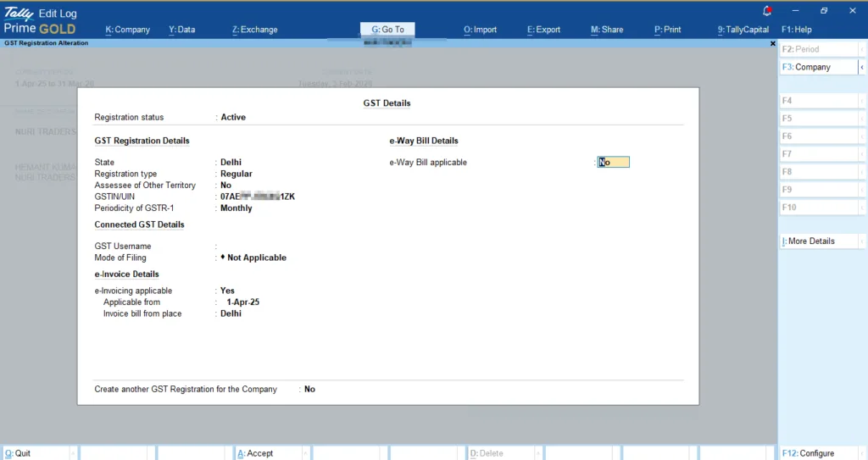Open the Go To menu
868x460 pixels.
click(388, 30)
